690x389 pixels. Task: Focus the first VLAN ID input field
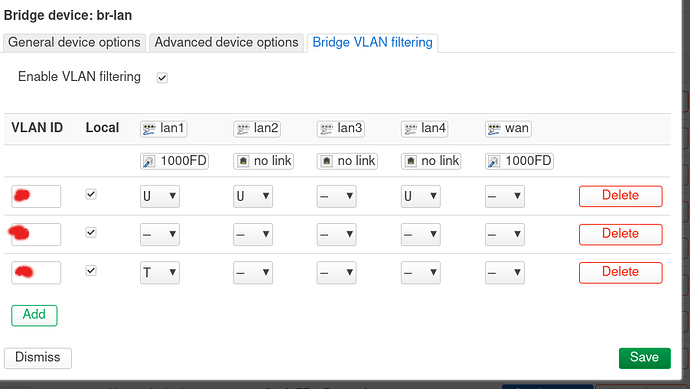pos(36,196)
